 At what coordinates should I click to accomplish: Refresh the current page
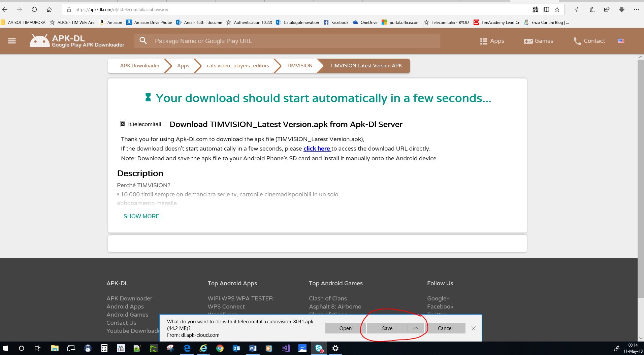[34, 9]
